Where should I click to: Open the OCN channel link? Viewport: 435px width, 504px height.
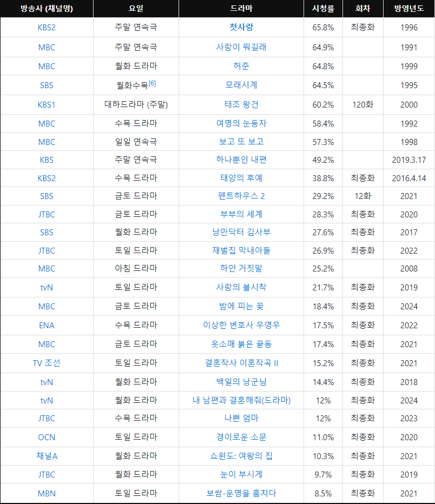pyautogui.click(x=47, y=437)
